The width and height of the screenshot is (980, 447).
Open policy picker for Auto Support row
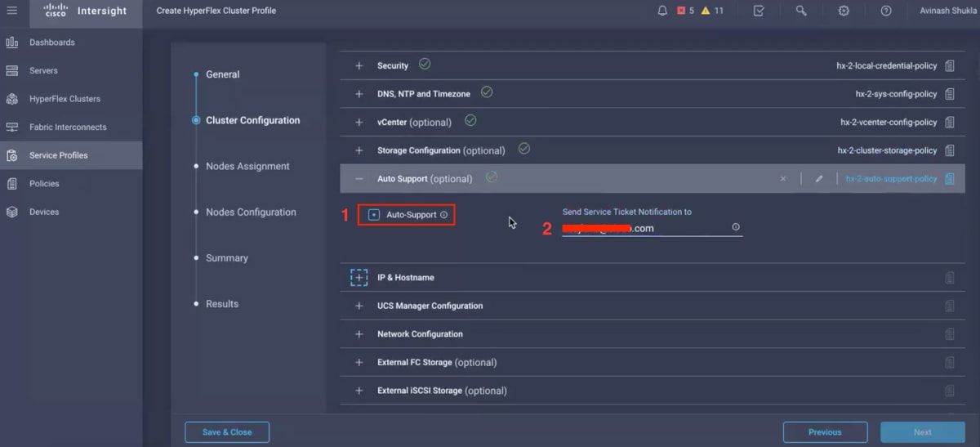[950, 179]
